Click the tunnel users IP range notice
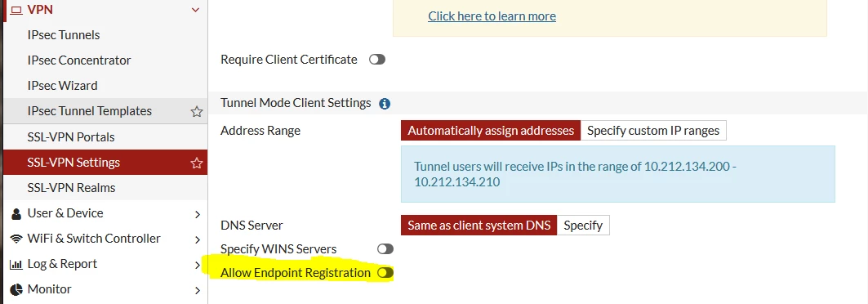This screenshot has height=304, width=868. 618,174
